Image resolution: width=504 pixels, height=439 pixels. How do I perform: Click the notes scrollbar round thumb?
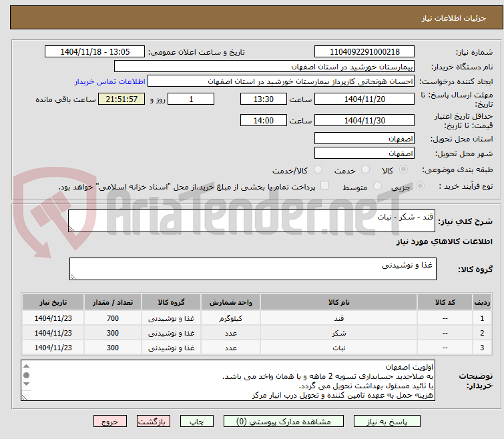(x=26, y=375)
